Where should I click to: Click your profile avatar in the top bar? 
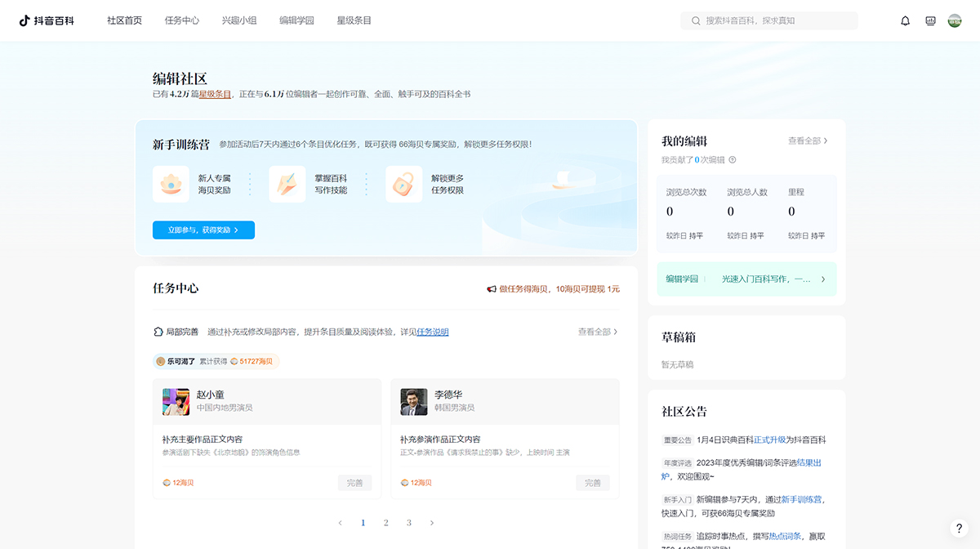click(x=955, y=20)
